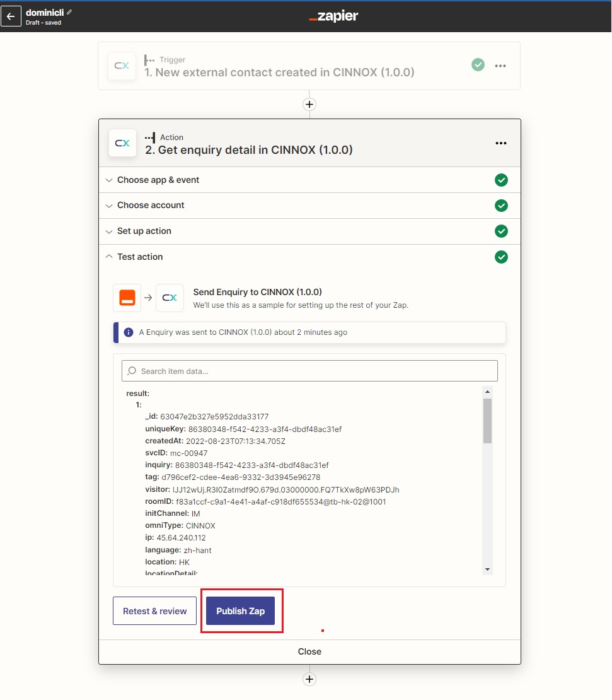
Task: Click green checkmark on Set up action
Action: [501, 231]
